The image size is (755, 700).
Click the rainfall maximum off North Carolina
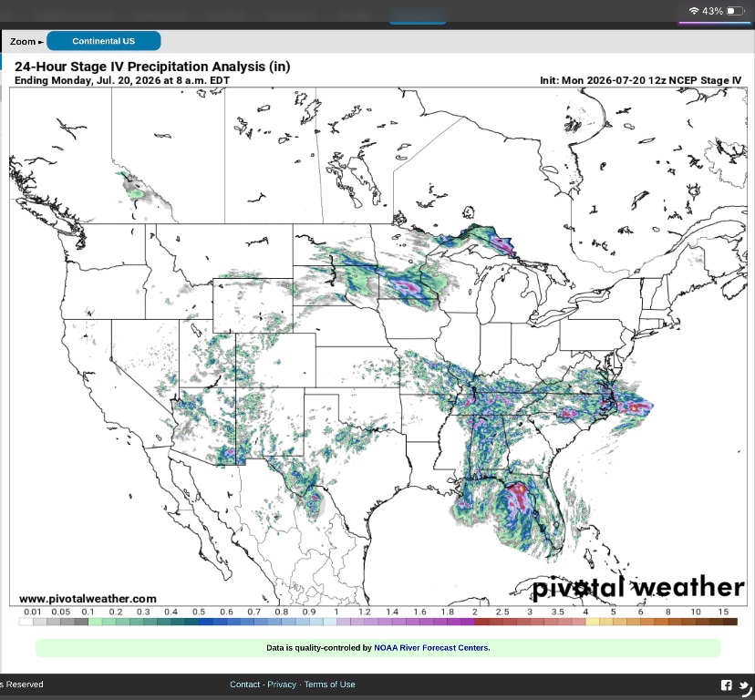click(x=634, y=407)
